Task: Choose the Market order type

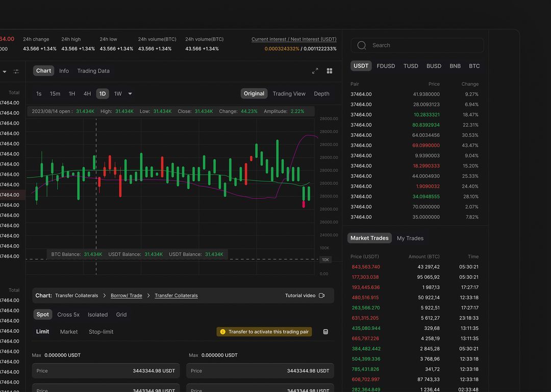Action: pyautogui.click(x=69, y=332)
